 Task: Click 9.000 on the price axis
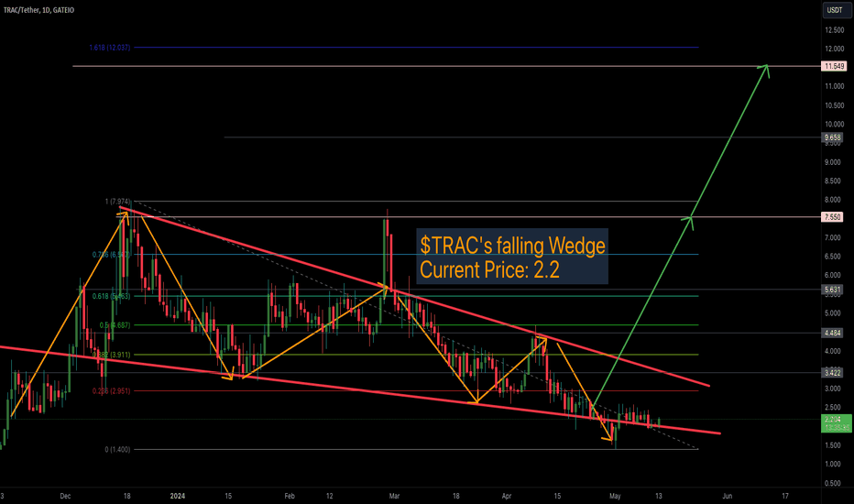click(x=833, y=162)
